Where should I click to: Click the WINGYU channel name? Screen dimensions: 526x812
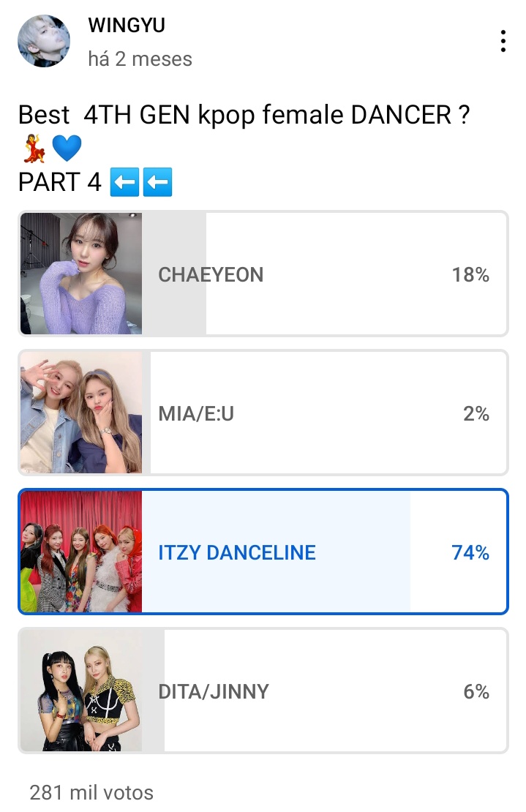[127, 25]
